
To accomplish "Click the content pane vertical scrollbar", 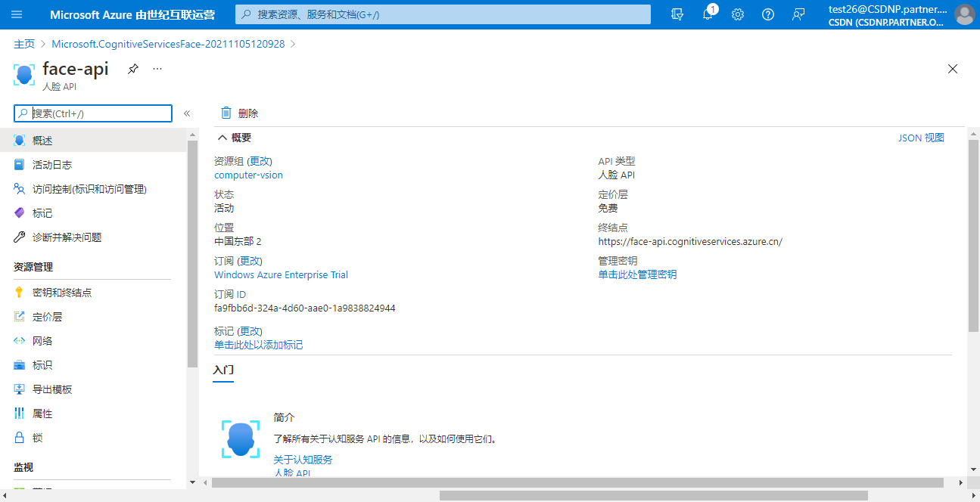I will pos(973,236).
